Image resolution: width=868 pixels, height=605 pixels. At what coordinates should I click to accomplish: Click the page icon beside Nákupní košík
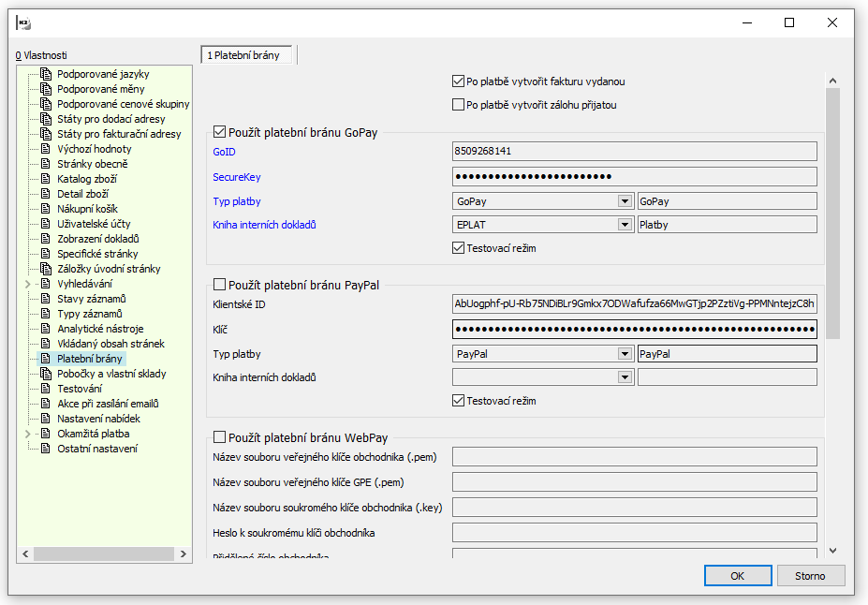point(46,208)
